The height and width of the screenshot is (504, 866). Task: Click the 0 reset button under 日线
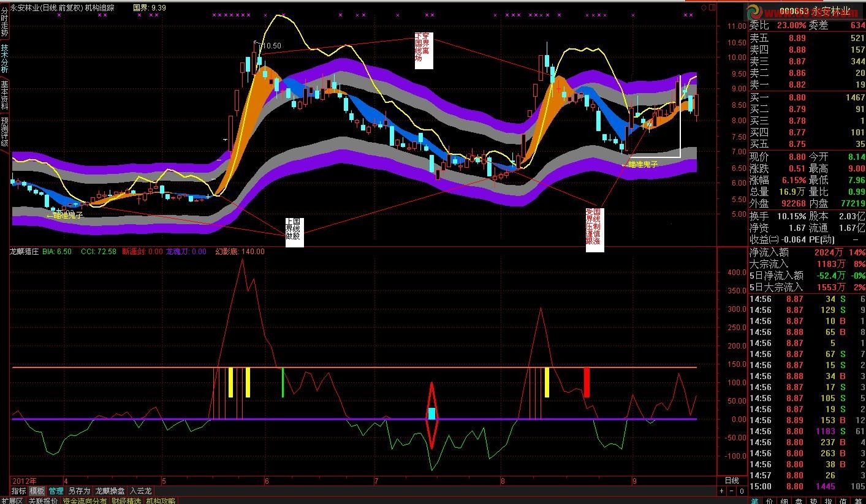click(x=742, y=491)
